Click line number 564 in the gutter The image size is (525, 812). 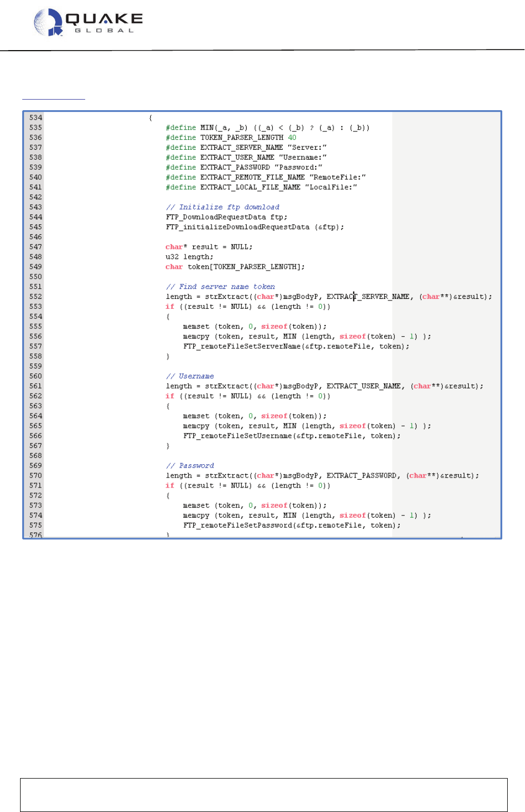click(36, 416)
